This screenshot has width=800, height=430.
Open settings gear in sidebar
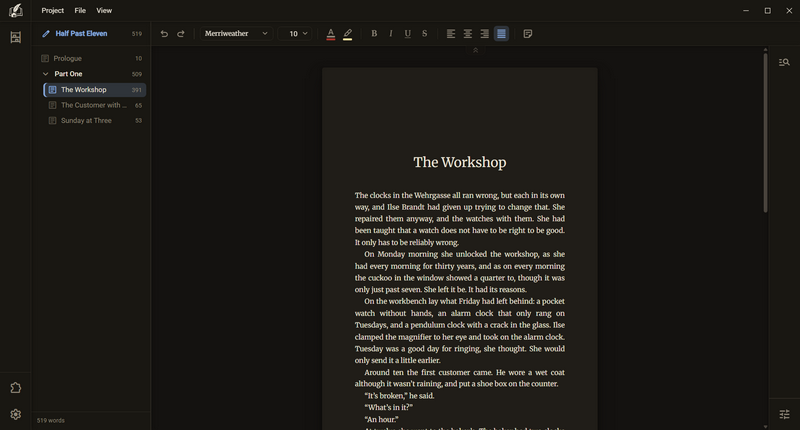click(x=16, y=414)
